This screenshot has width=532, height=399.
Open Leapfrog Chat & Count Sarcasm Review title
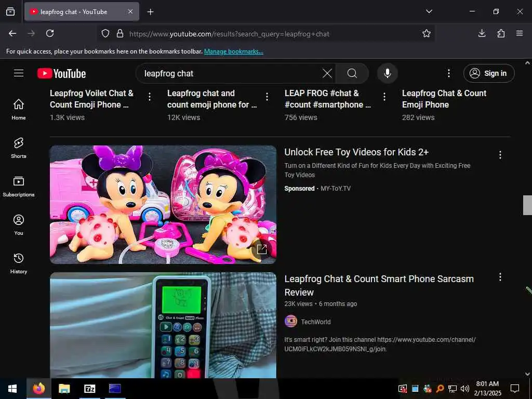379,285
